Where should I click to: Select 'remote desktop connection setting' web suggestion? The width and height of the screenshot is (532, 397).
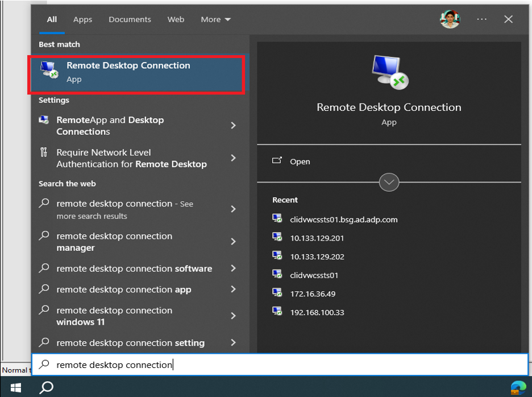140,342
